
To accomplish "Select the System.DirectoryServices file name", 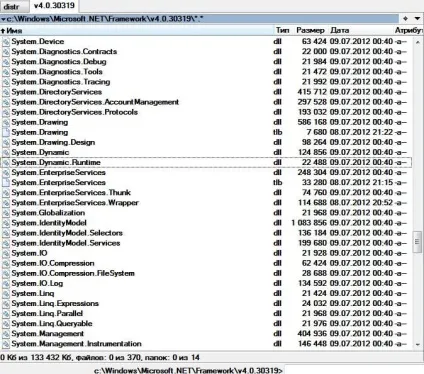I will point(57,92).
